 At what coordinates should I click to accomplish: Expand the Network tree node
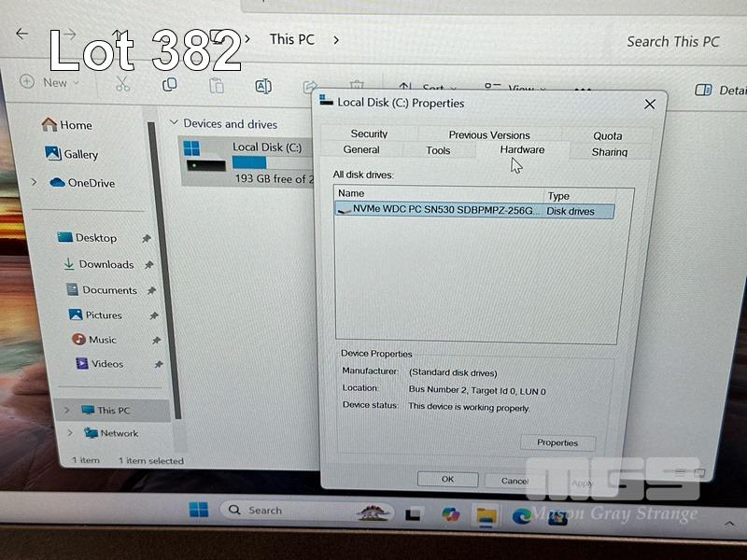pos(69,433)
